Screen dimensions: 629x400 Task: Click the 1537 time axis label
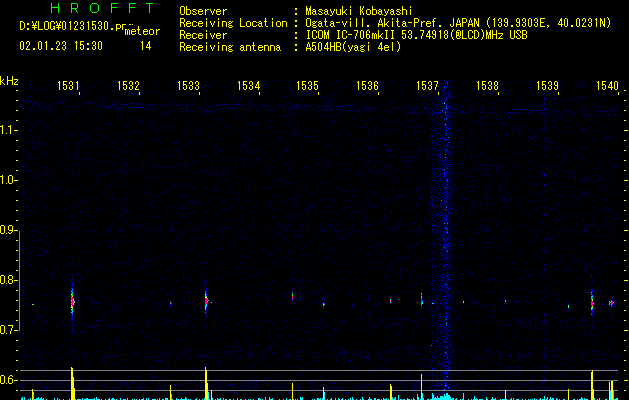(x=427, y=85)
